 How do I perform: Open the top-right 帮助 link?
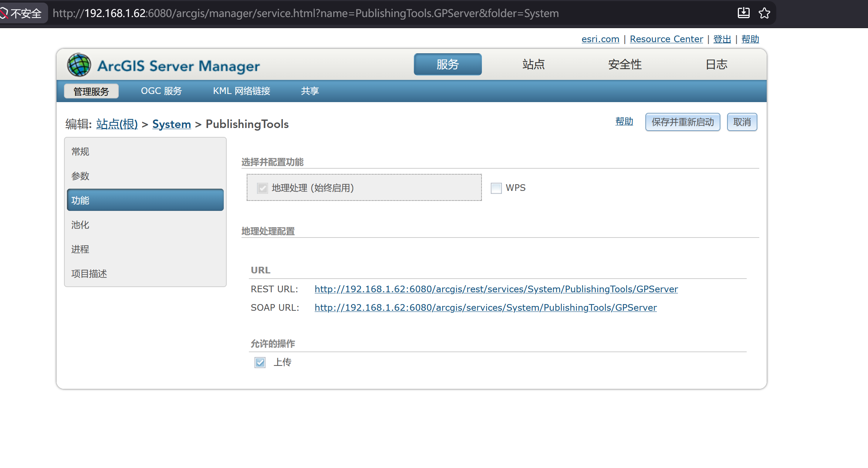pos(750,39)
